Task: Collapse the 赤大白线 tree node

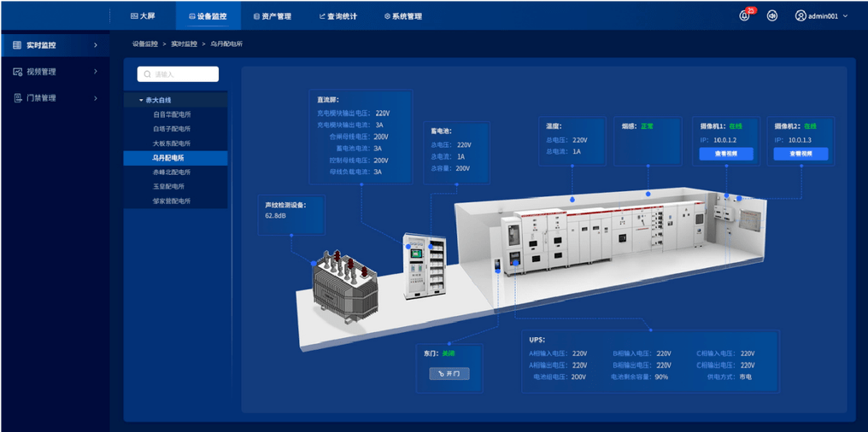Action: [141, 100]
